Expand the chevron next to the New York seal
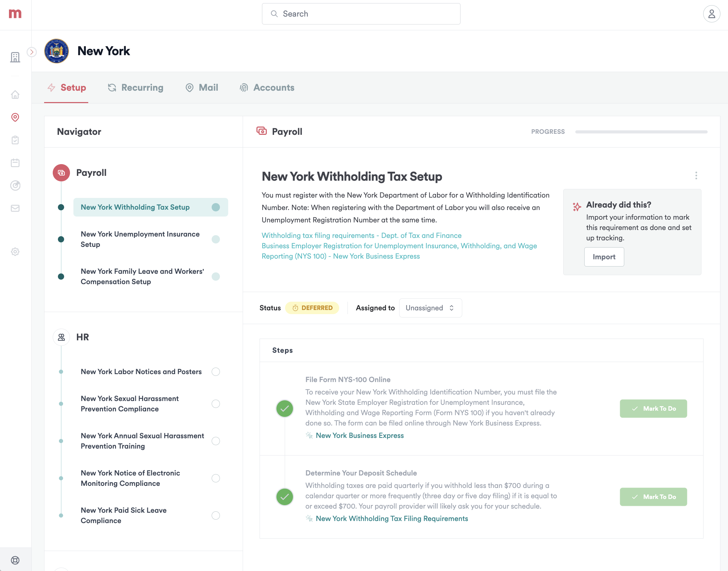 32,52
